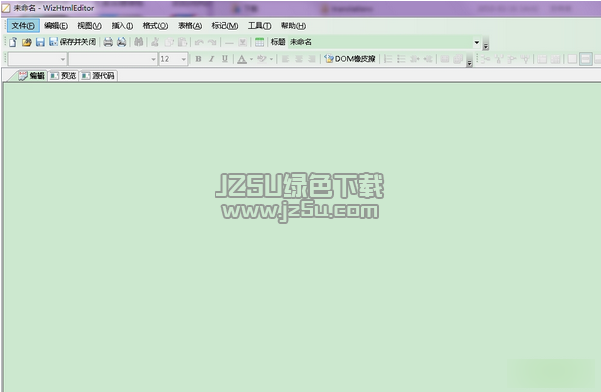
Task: Click the Save floppy disk icon
Action: (40, 42)
